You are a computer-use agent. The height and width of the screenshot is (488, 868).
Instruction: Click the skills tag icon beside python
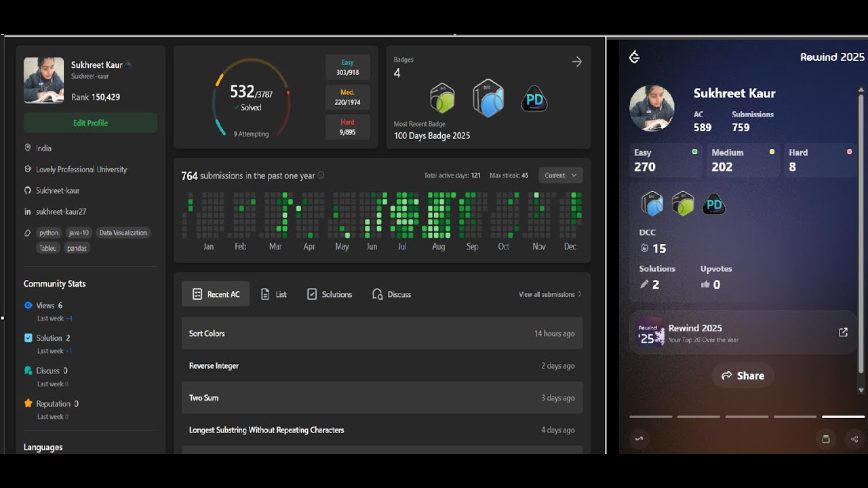[28, 232]
